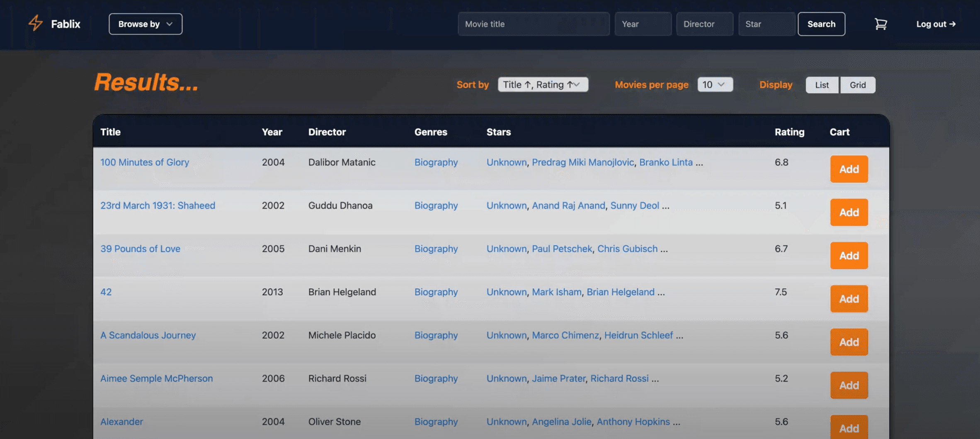Screen dimensions: 980x439
Task: Open Aimee Semple McPherson movie page
Action: tap(156, 378)
